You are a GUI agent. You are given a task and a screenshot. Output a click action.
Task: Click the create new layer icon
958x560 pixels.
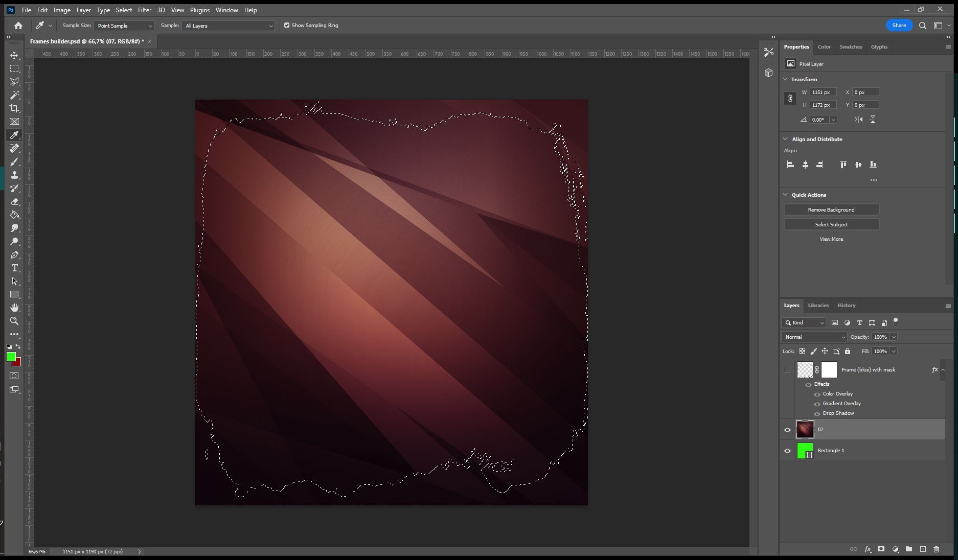tap(923, 549)
